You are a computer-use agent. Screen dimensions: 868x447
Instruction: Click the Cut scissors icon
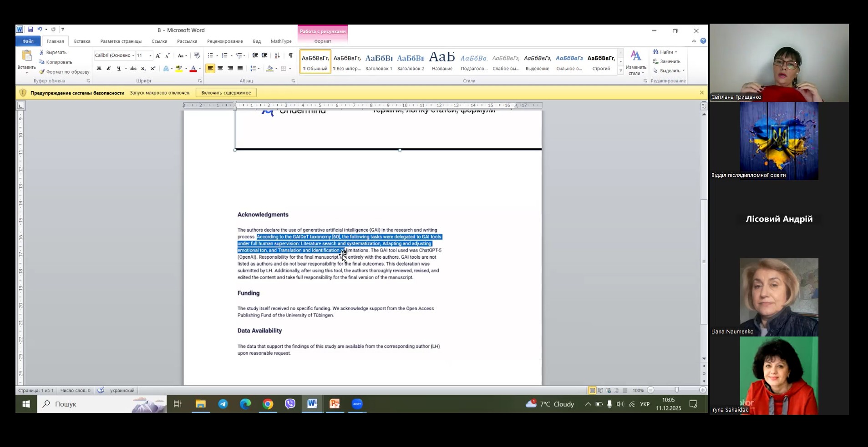42,52
